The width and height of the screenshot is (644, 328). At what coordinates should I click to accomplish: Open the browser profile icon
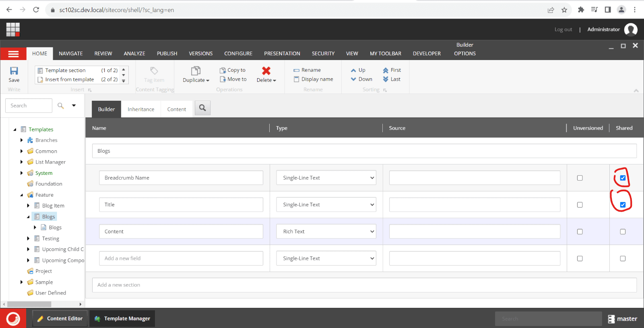[621, 10]
